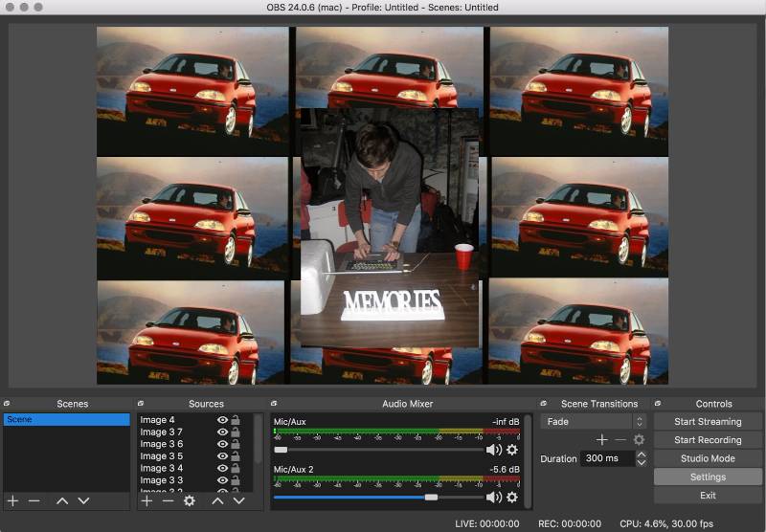This screenshot has width=766, height=532.
Task: Lock the Image 4 source
Action: pos(236,420)
